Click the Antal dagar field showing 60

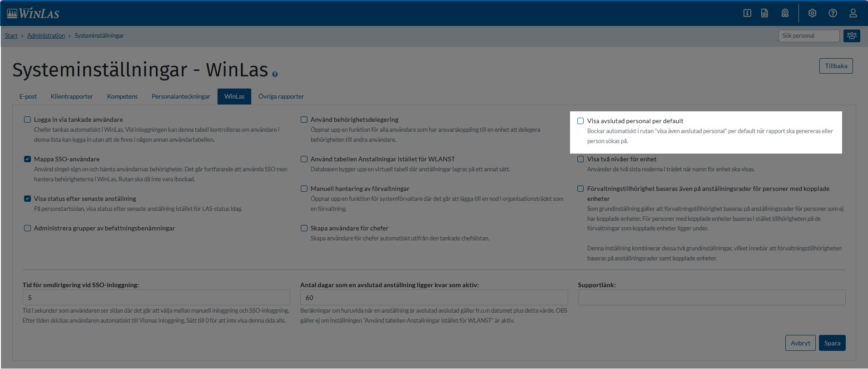[x=434, y=298]
